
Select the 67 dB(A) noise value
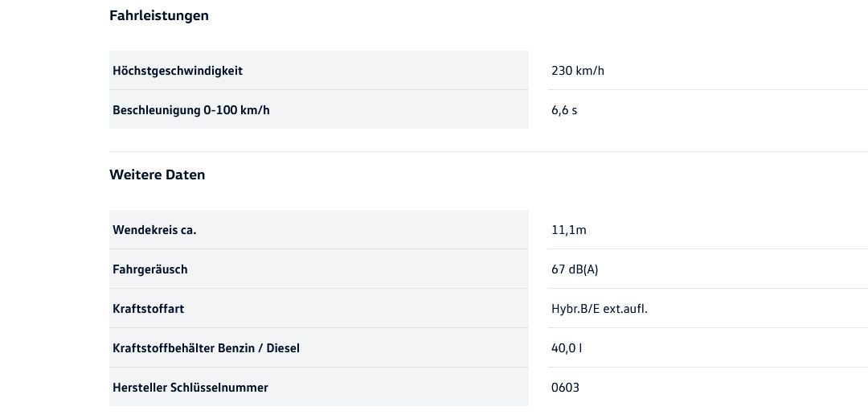pos(575,269)
